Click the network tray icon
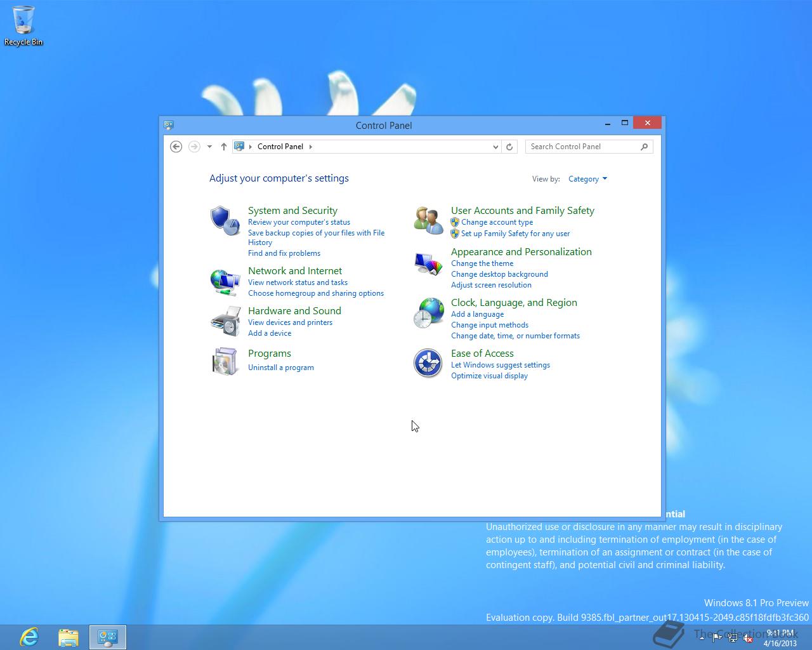812x650 pixels. (x=733, y=638)
